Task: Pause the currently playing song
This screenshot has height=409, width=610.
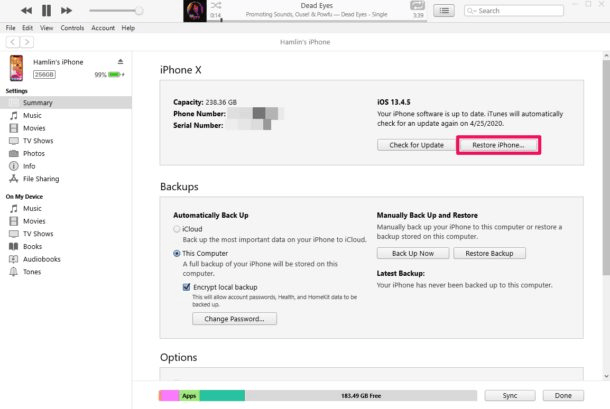Action: point(46,10)
